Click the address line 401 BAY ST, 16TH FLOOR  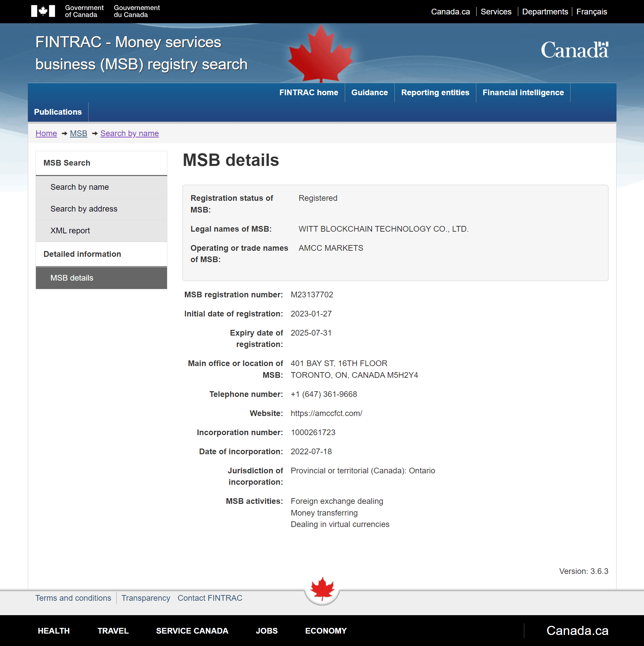coord(339,363)
